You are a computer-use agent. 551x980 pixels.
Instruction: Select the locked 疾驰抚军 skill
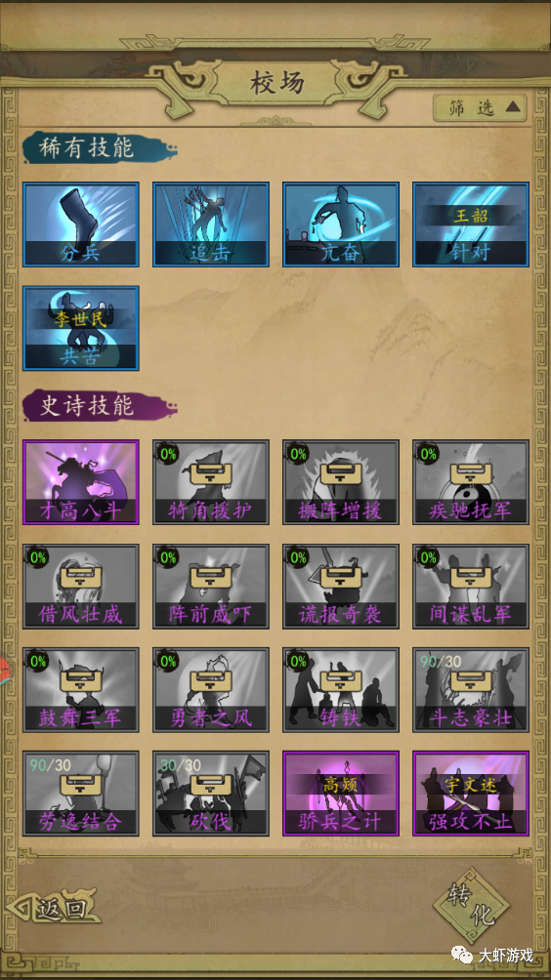(x=471, y=482)
